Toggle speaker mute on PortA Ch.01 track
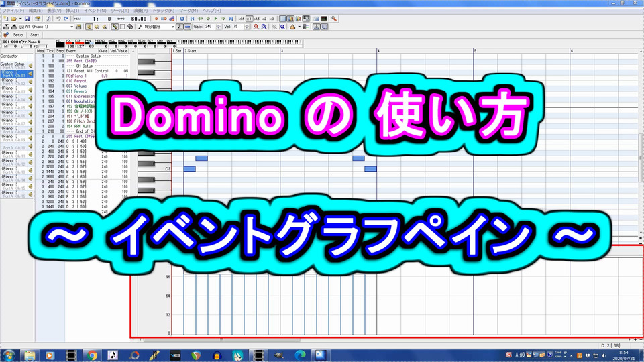This screenshot has height=362, width=644. pyautogui.click(x=30, y=74)
